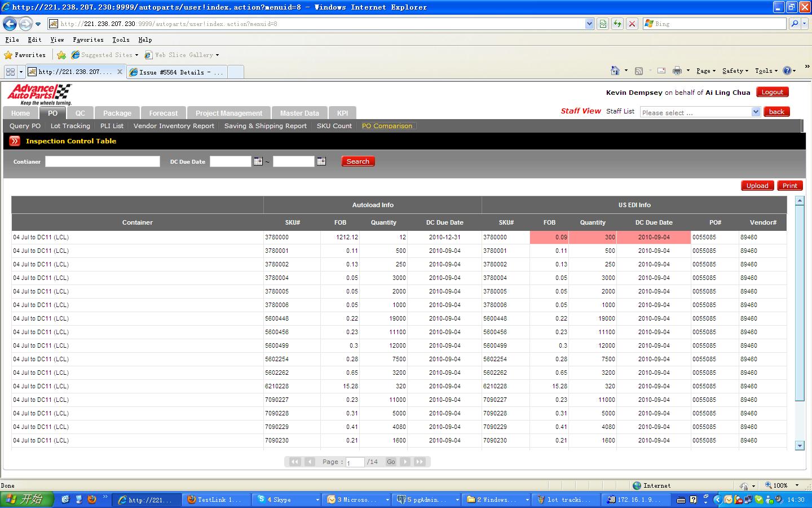This screenshot has height=508, width=812.
Task: Open the Quick Tabs grid icon
Action: [10, 72]
